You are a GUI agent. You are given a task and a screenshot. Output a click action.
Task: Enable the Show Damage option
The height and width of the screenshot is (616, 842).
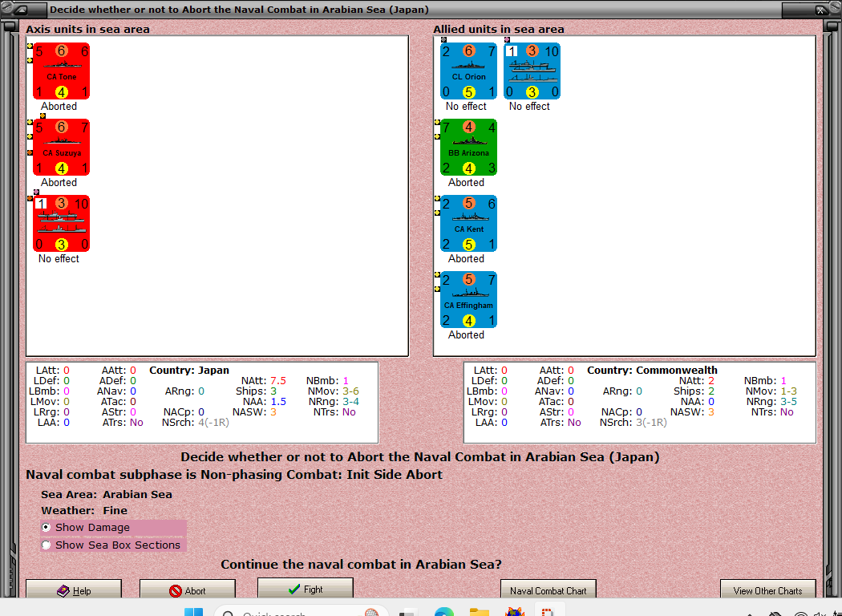click(x=113, y=528)
